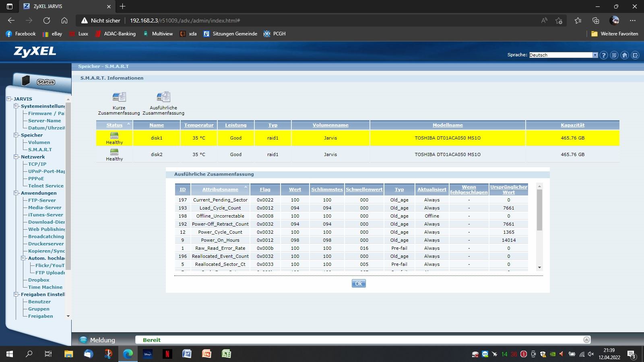Open the Volumen tree item

click(x=39, y=142)
